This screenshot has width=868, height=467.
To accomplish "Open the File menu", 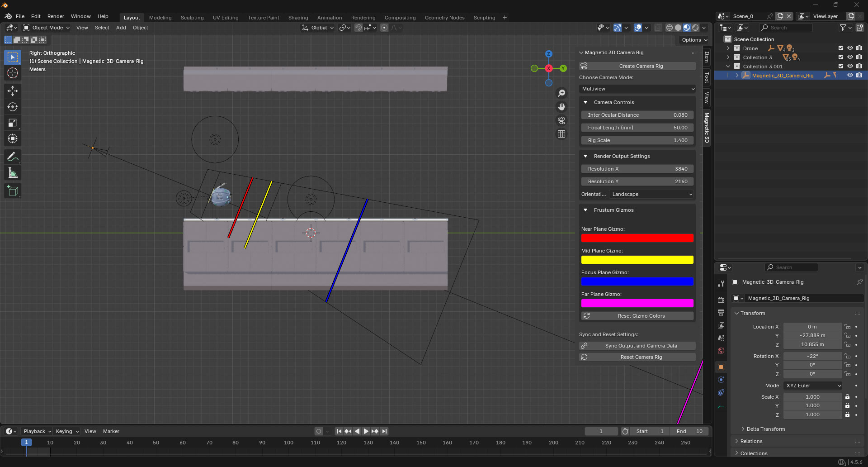I will click(20, 16).
